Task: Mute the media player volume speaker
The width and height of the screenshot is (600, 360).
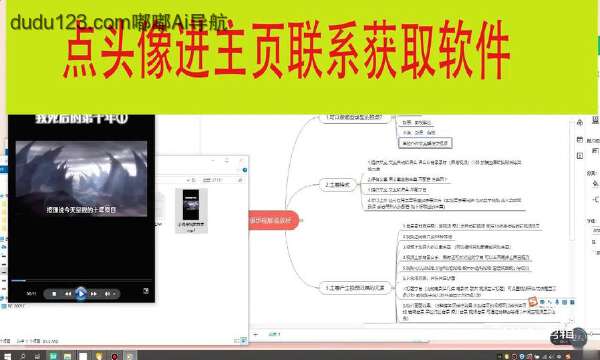Action: click(x=108, y=294)
